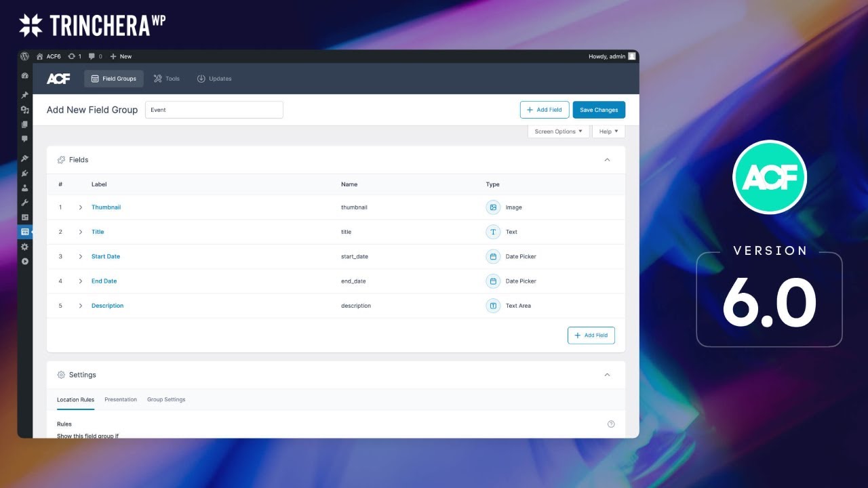Image resolution: width=868 pixels, height=488 pixels.
Task: Open Pages in the admin sidebar
Action: (25, 124)
